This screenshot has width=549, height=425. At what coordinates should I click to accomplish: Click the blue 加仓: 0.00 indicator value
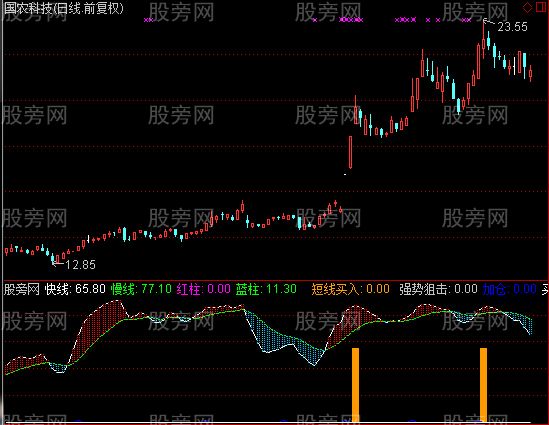(x=509, y=289)
